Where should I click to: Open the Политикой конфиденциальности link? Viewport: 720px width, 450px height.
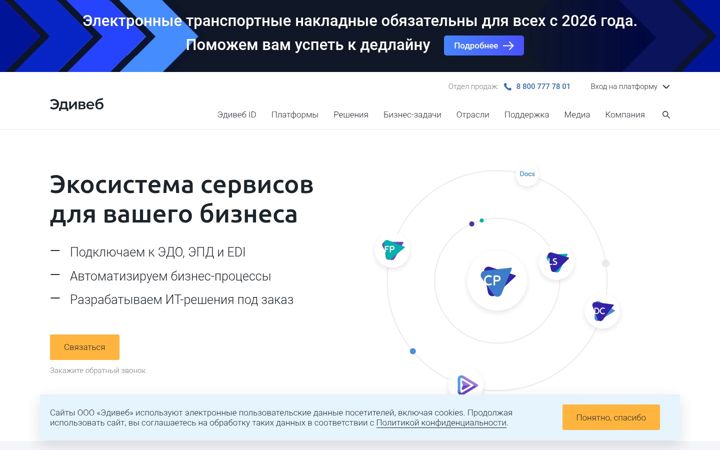(441, 422)
